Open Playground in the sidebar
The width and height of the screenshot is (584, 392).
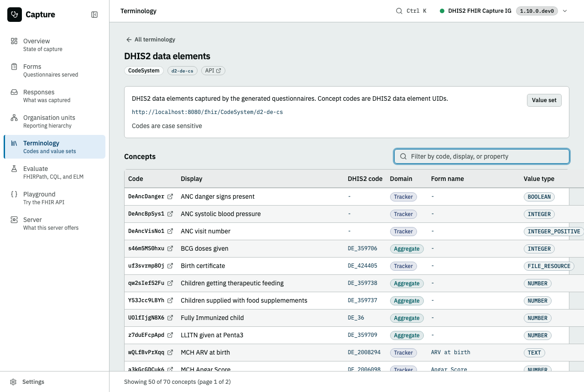point(54,198)
